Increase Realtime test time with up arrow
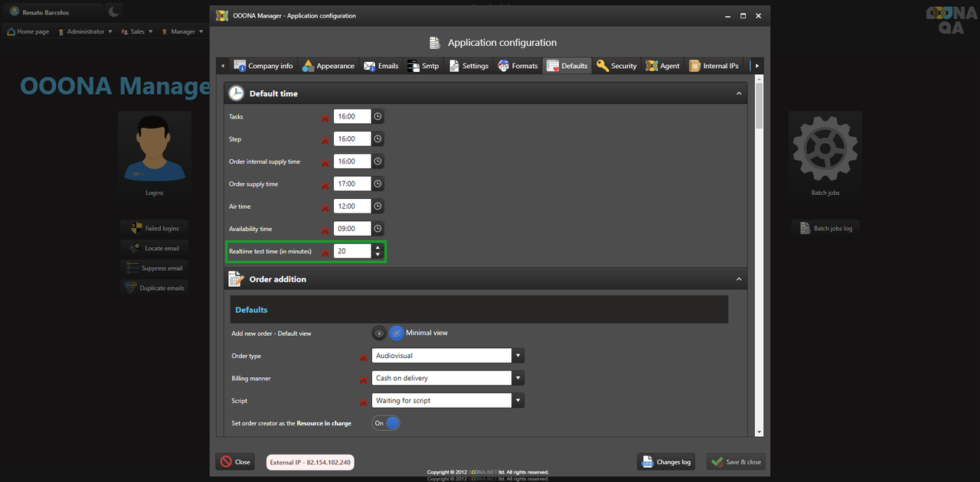Viewport: 980px width, 482px height. coord(377,247)
